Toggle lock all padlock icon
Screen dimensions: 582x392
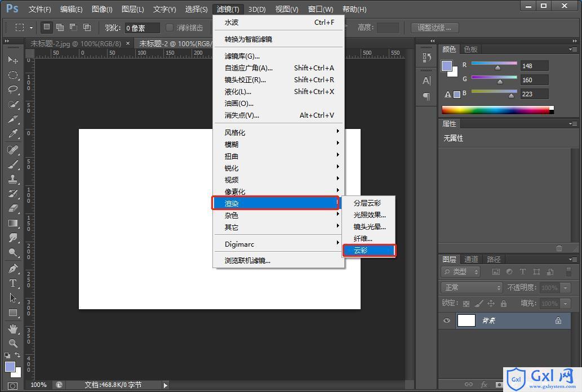[504, 304]
